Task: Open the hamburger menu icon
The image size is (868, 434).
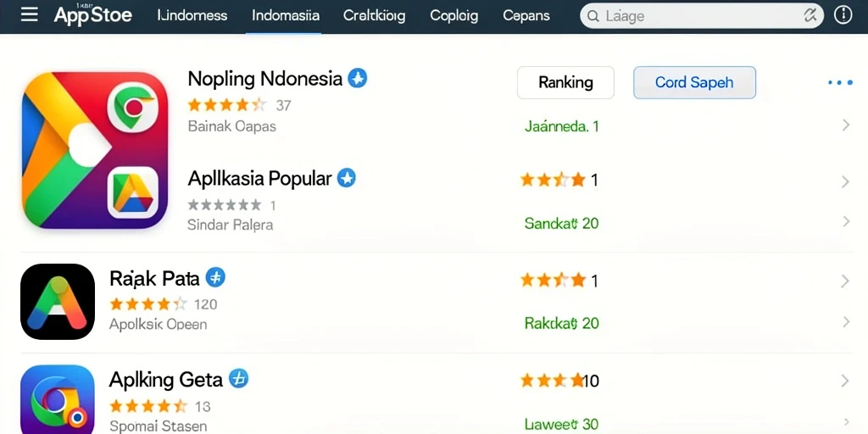Action: click(x=30, y=15)
